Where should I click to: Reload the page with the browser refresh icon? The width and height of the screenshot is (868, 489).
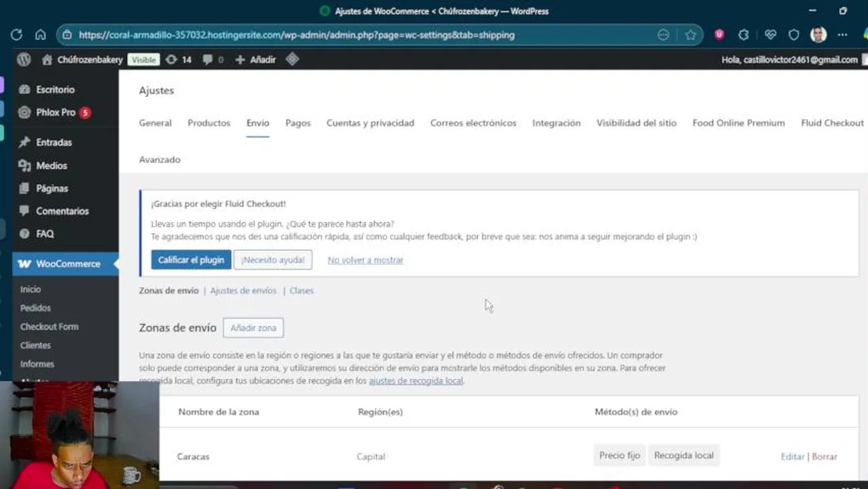tap(17, 35)
